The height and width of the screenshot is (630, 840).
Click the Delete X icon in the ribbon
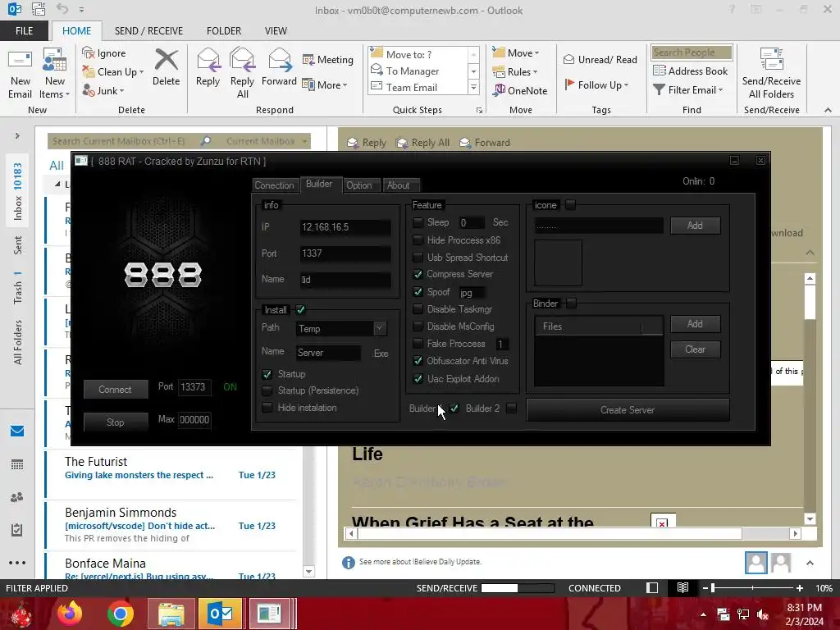[166, 60]
